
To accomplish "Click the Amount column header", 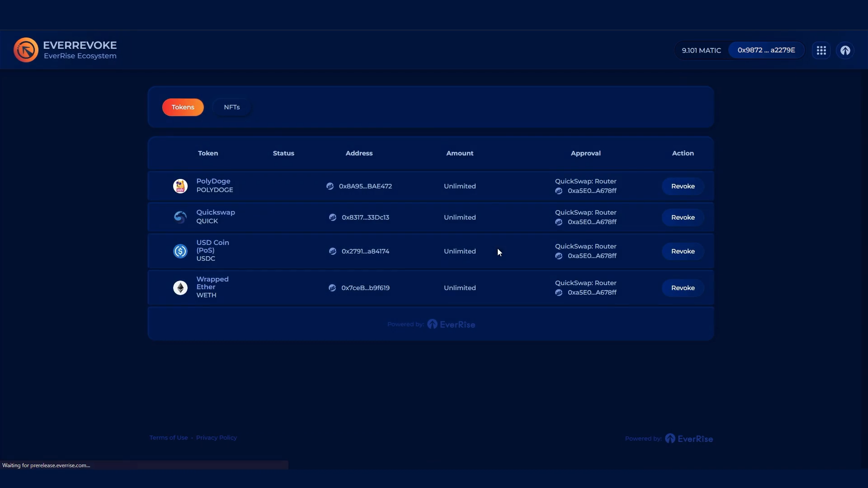I will tap(460, 153).
